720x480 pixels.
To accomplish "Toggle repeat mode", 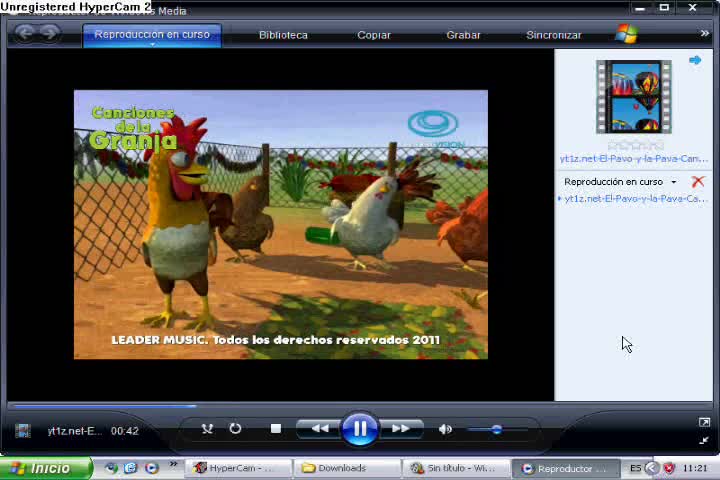I will point(235,429).
